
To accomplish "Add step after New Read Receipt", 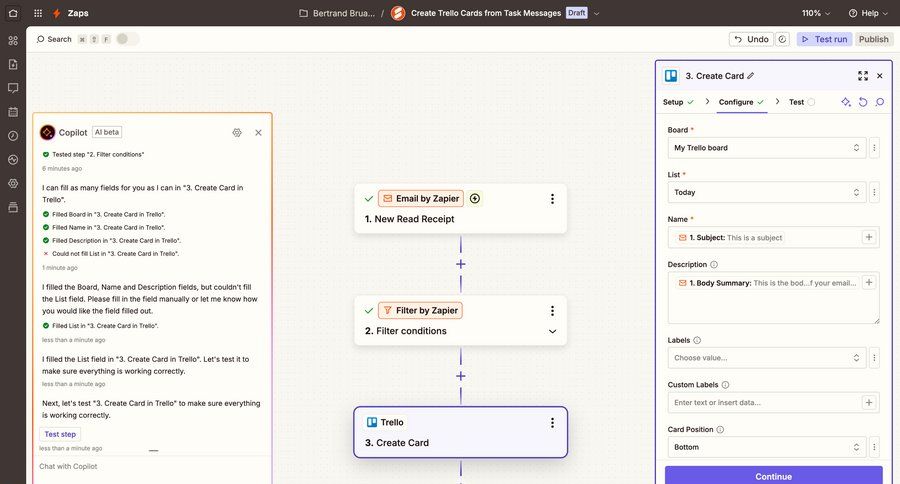I will (460, 264).
